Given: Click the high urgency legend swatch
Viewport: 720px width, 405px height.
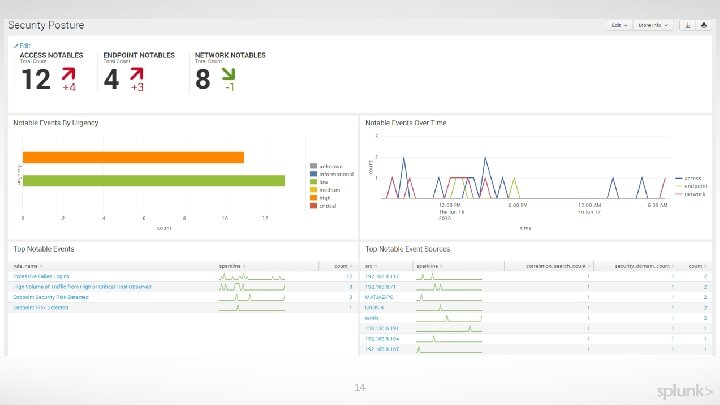Looking at the screenshot, I should 314,198.
